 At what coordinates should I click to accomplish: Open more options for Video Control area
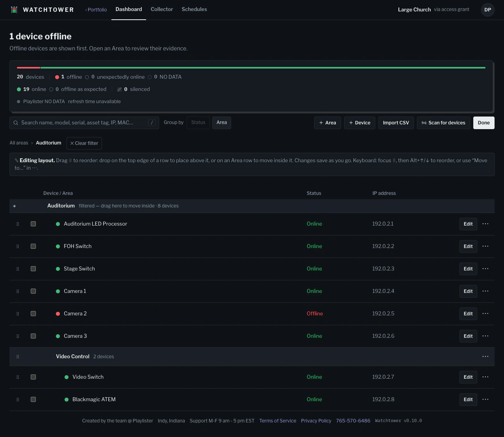click(485, 356)
